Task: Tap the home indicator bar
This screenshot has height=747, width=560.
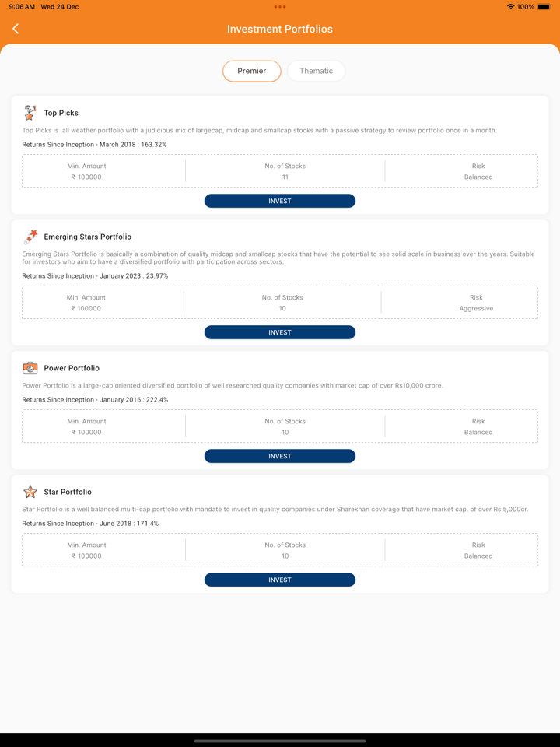Action: 280,741
